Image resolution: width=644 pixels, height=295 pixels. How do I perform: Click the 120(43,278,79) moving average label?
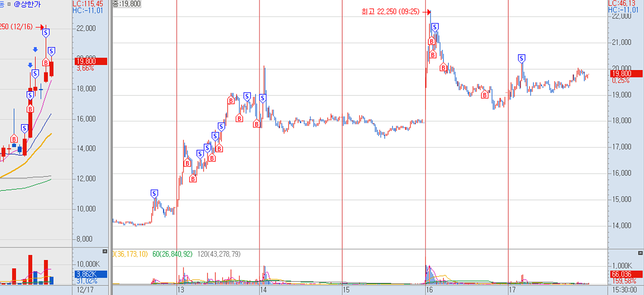coord(219,254)
